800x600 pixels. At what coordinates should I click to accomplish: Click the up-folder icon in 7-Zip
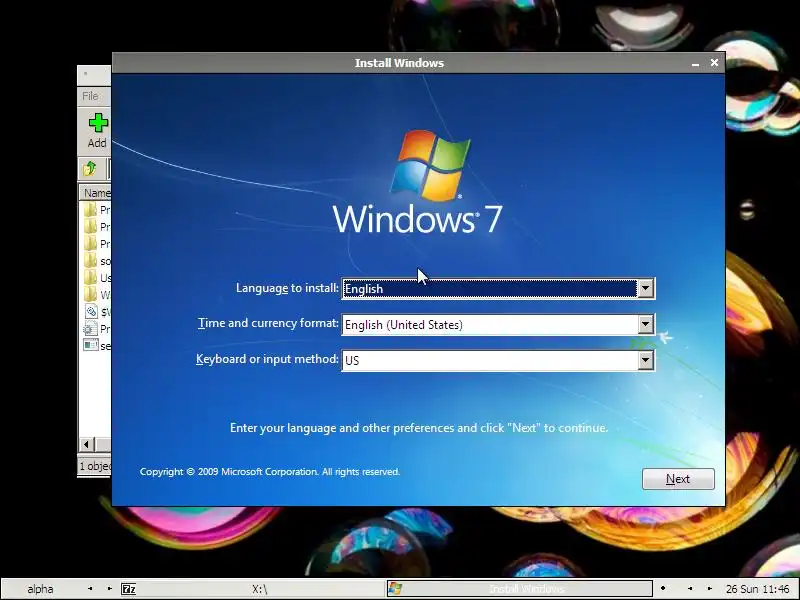click(x=90, y=168)
